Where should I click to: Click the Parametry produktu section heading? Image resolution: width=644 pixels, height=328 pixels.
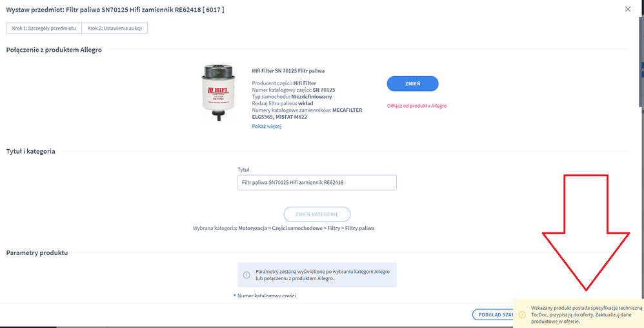pyautogui.click(x=37, y=253)
